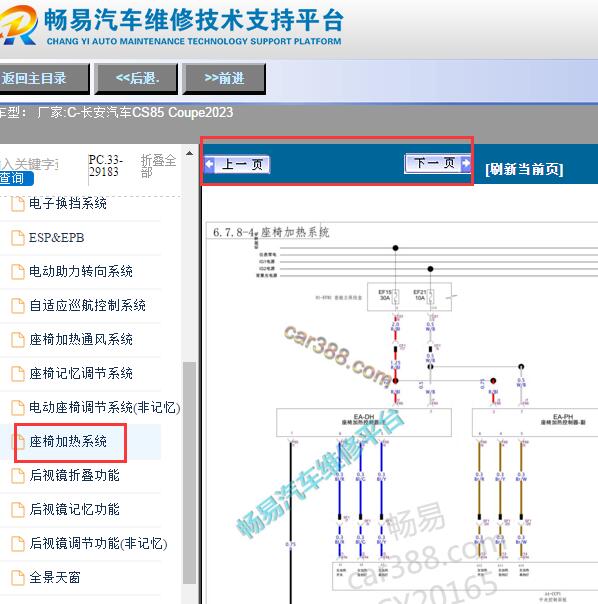Open the 后视镜记忆功能 item
Screen dimensions: 598x604
[74, 509]
